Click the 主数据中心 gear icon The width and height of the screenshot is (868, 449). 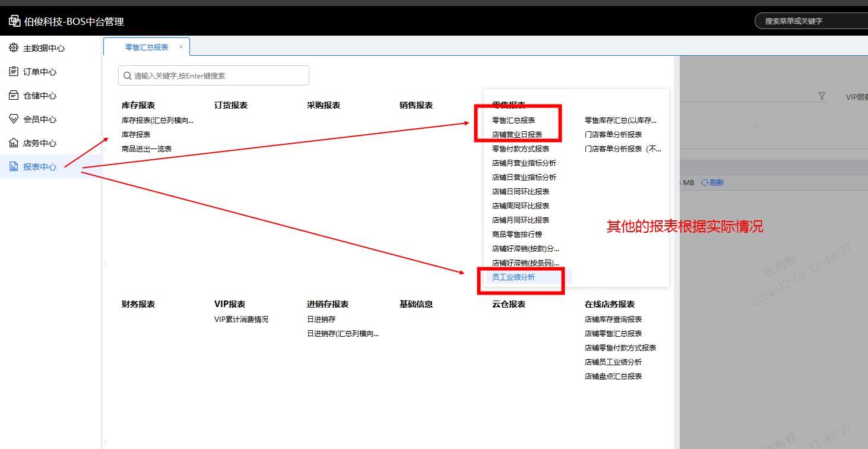(14, 48)
